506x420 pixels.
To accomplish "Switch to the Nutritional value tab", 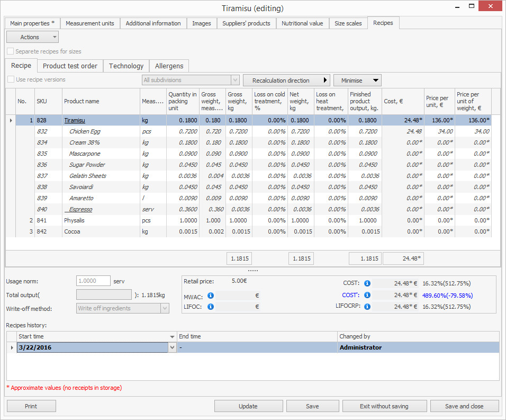I will [x=302, y=23].
